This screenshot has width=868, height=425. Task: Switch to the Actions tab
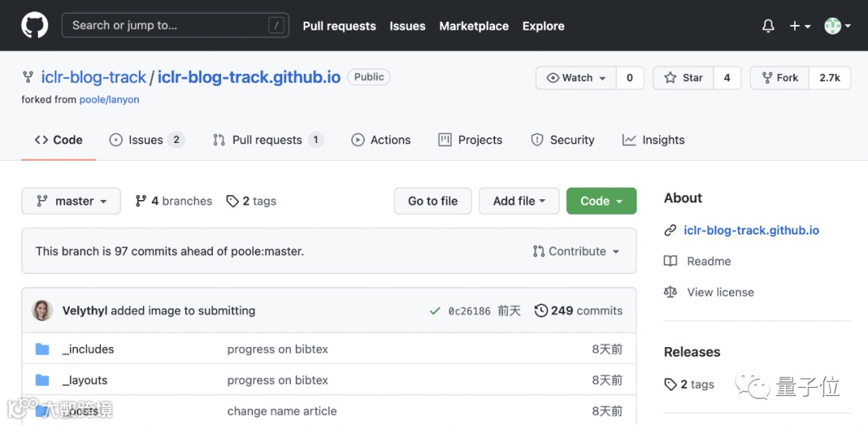tap(381, 140)
